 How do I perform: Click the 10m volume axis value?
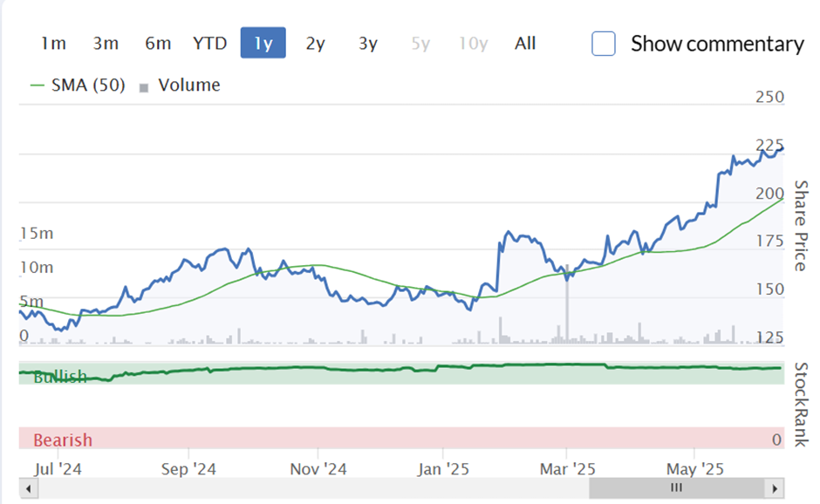click(x=37, y=267)
